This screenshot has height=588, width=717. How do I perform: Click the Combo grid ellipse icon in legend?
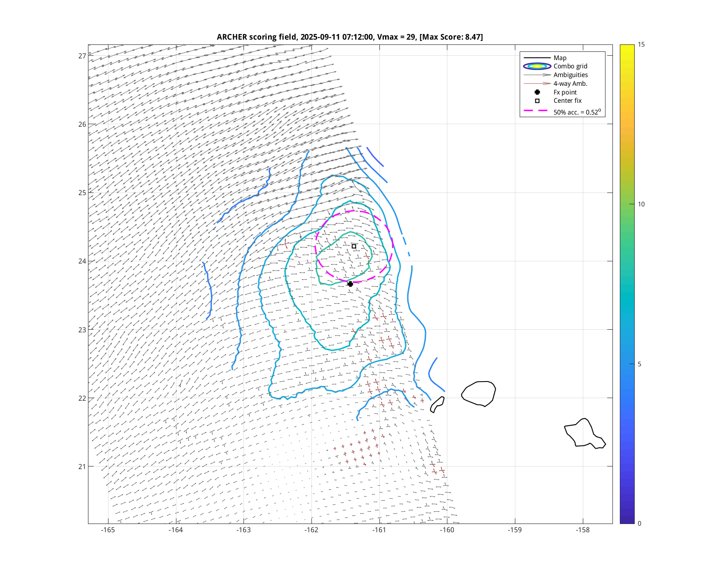(x=537, y=66)
